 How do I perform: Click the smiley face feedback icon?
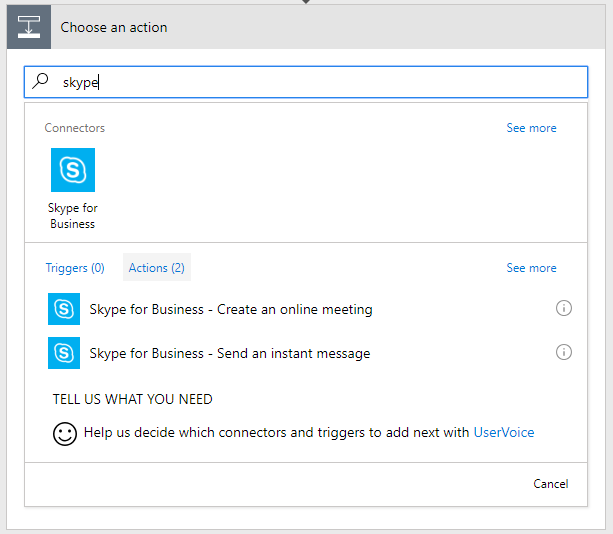coord(65,434)
